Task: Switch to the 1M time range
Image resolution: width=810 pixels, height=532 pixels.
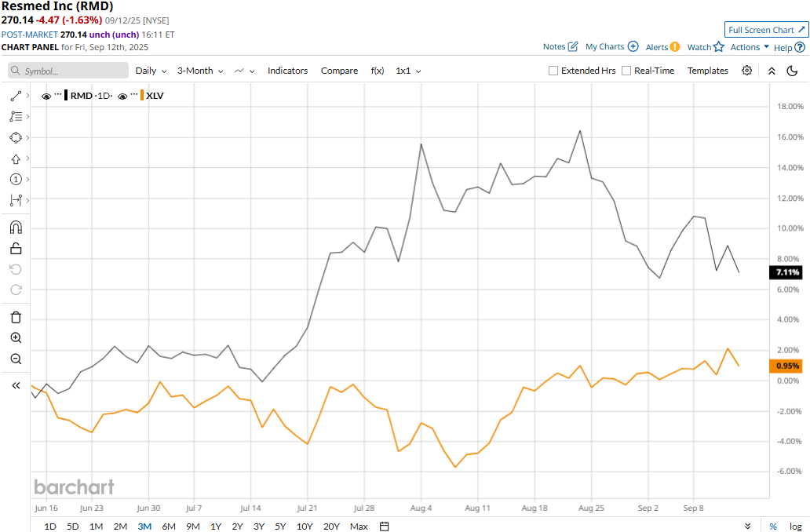Action: (96, 527)
